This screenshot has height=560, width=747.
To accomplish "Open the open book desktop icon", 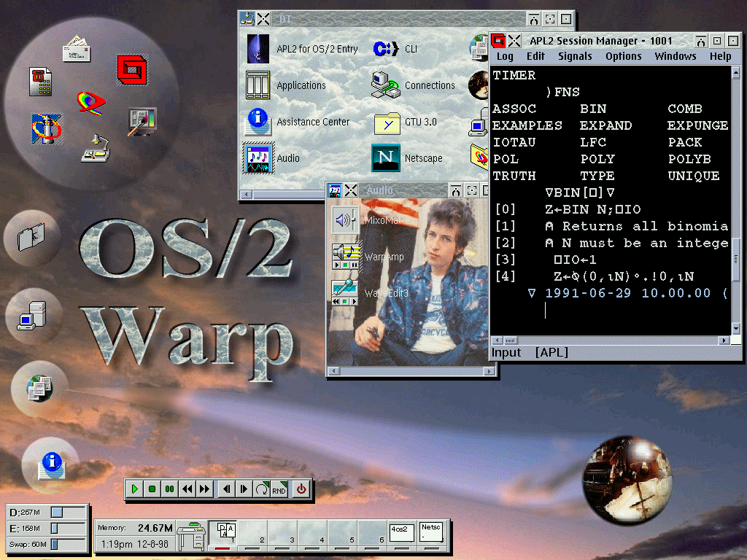I will 31,237.
